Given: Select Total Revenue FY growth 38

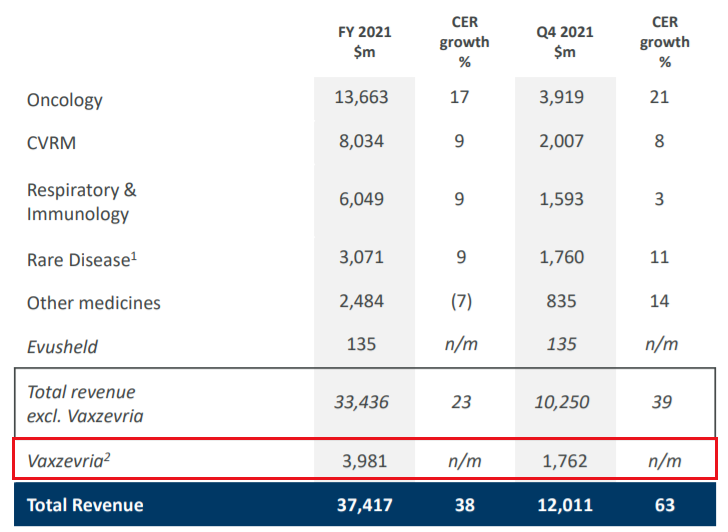Looking at the screenshot, I should point(465,505).
